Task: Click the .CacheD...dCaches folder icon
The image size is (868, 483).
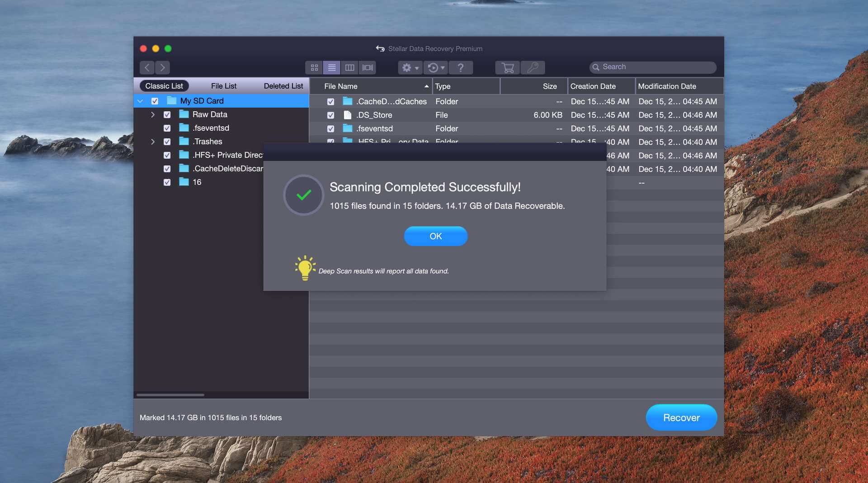Action: click(347, 101)
